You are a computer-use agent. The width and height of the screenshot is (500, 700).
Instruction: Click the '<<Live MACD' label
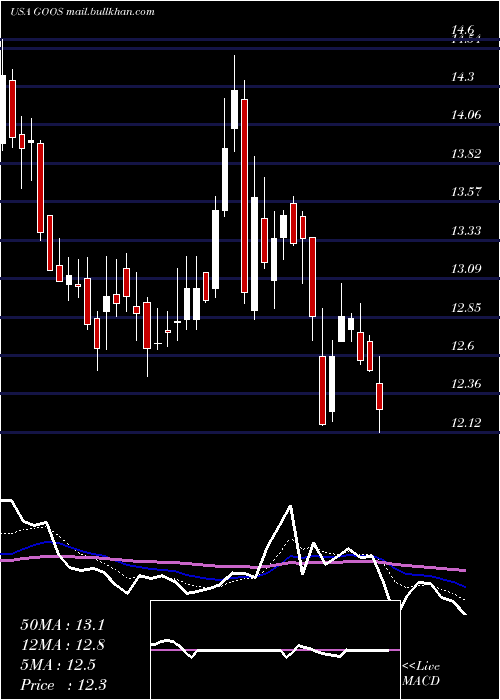[x=421, y=674]
